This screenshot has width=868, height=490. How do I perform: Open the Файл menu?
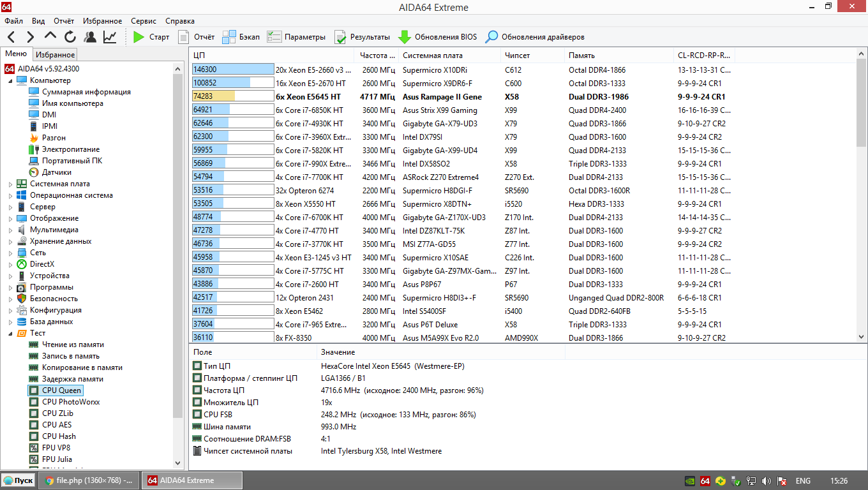tap(13, 21)
